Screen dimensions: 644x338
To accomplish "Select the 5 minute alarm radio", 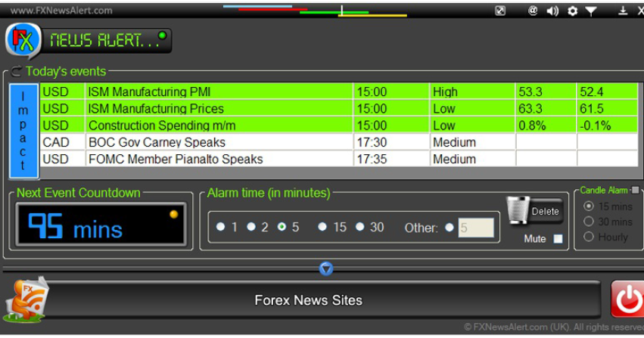I will point(282,226).
